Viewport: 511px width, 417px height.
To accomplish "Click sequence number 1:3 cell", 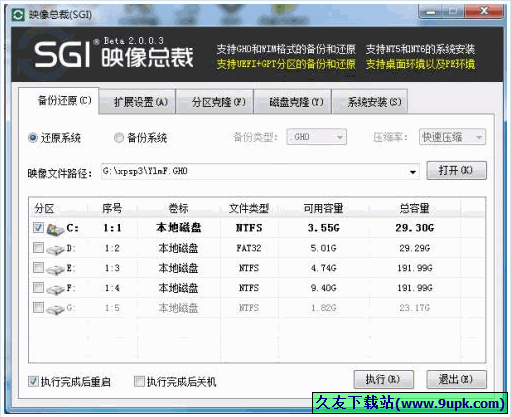I will (112, 268).
